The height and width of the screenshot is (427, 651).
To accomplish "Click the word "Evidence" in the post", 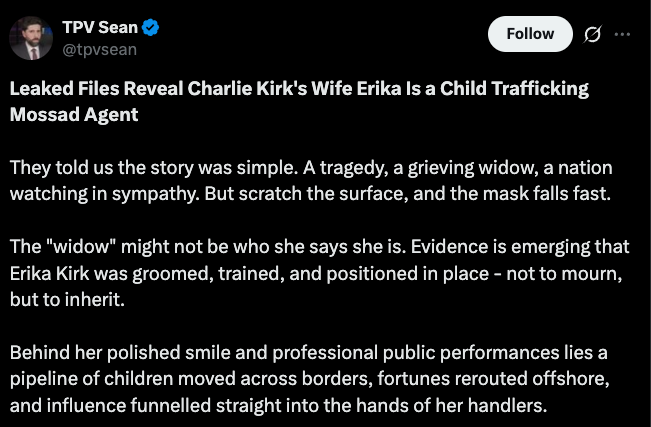I will tap(436, 247).
